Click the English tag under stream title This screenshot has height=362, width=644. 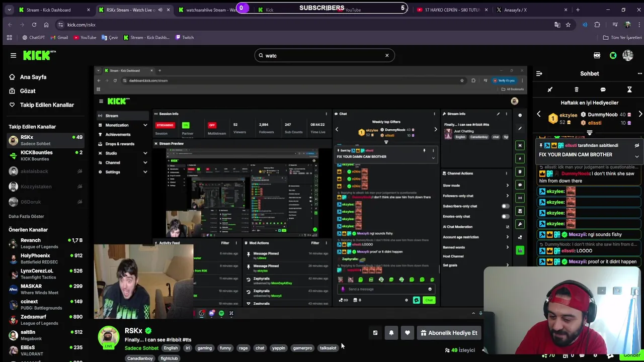click(171, 348)
